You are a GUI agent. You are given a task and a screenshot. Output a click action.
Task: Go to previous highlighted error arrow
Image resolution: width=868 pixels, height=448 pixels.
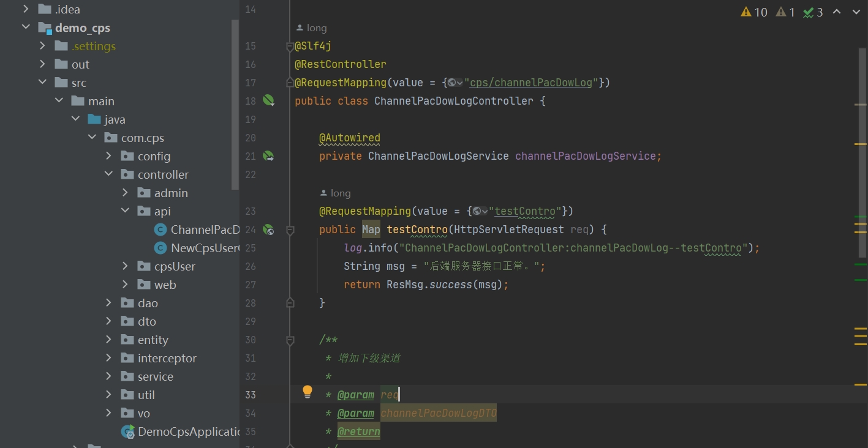(837, 12)
